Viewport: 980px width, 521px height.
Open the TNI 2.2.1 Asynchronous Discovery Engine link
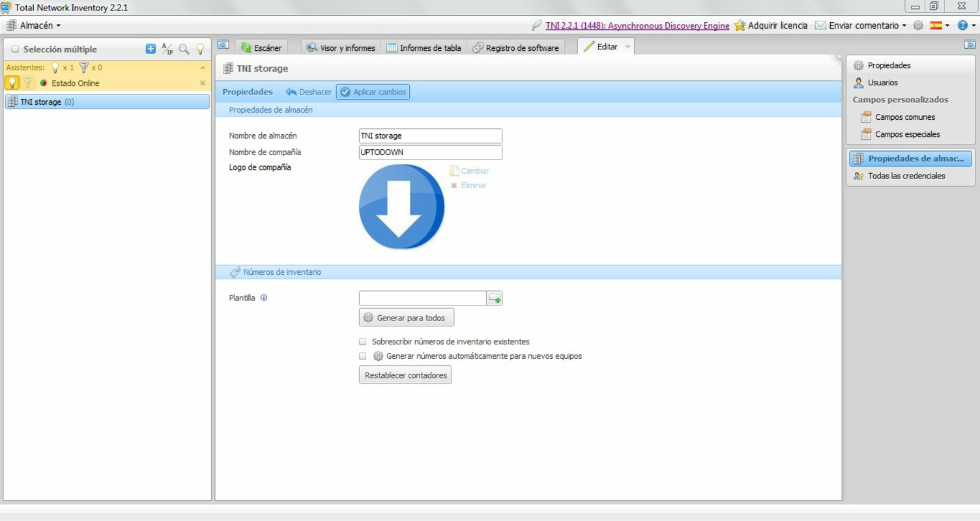637,25
